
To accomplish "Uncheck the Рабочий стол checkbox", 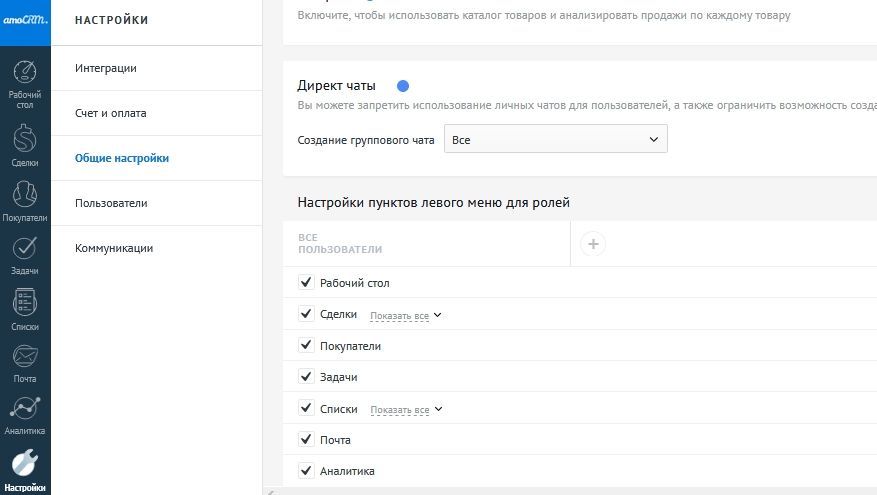I will click(306, 283).
